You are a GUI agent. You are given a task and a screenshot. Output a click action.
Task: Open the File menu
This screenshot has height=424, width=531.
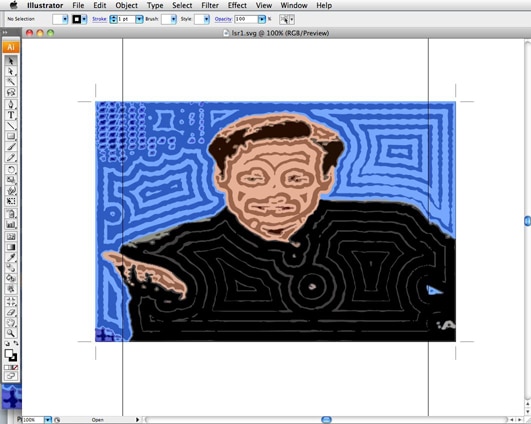[x=78, y=5]
